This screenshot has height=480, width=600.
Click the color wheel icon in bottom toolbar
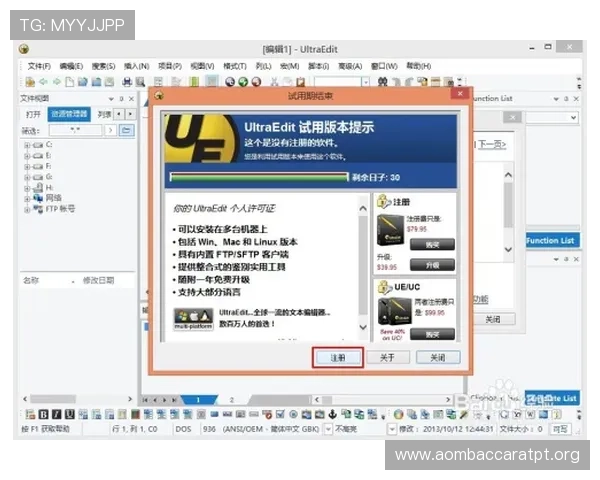coord(398,414)
